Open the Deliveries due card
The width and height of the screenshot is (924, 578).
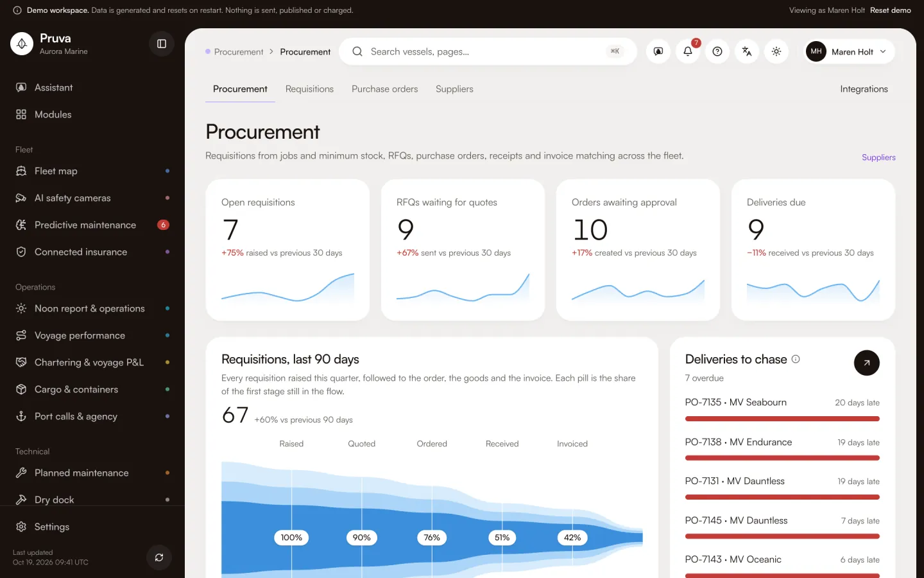tap(813, 250)
